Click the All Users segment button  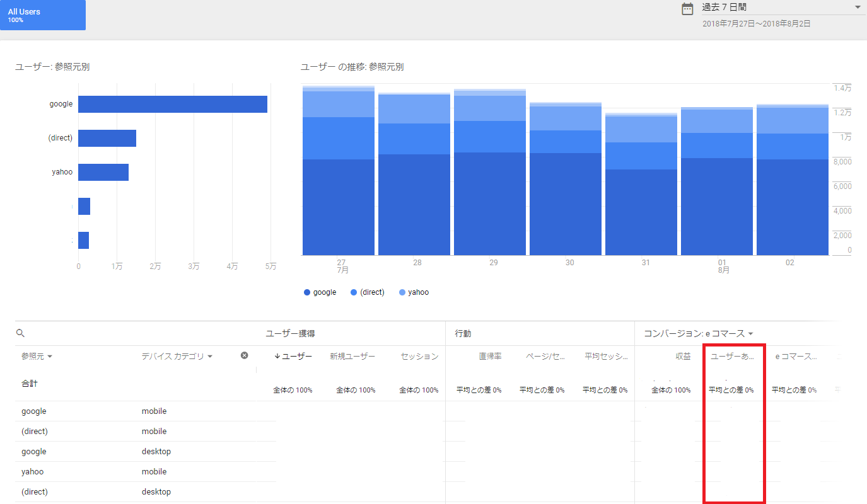(x=43, y=15)
